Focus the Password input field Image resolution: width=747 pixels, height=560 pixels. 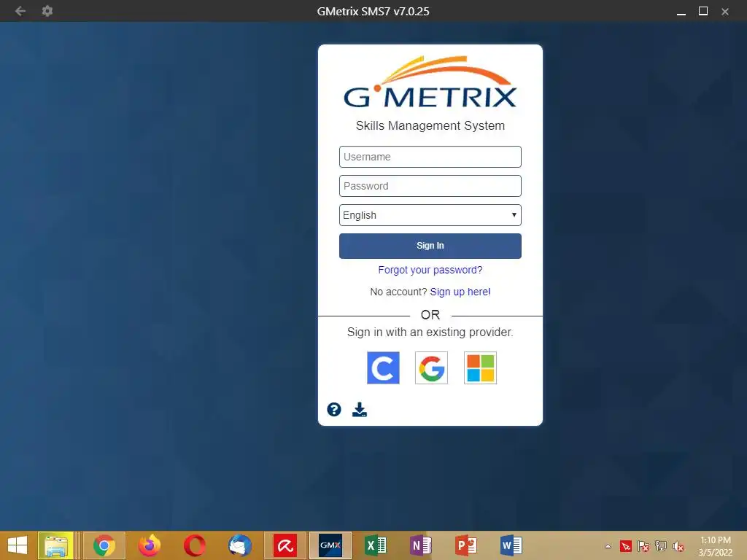tap(430, 186)
